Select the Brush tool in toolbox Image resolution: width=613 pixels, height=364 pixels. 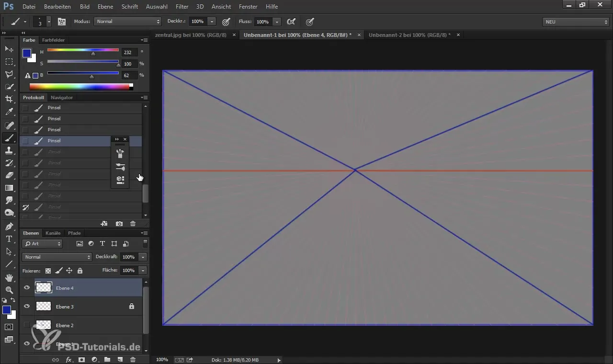(x=9, y=138)
